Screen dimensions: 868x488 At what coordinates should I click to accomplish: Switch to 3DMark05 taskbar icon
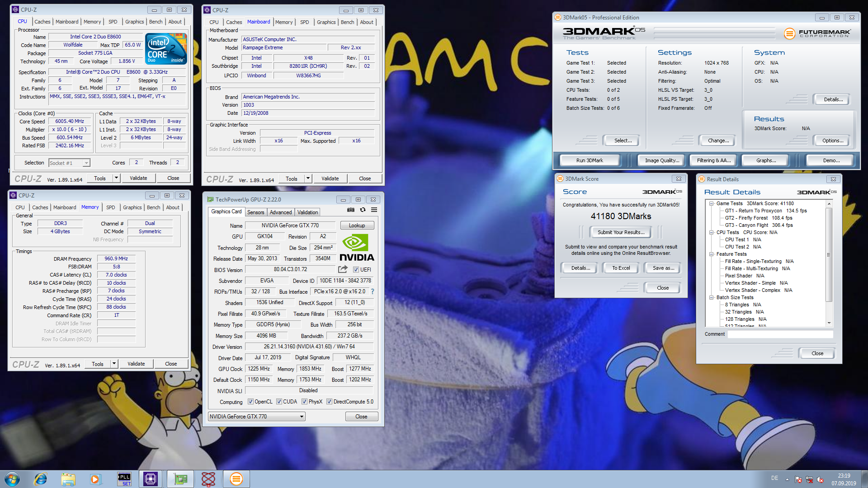click(236, 479)
